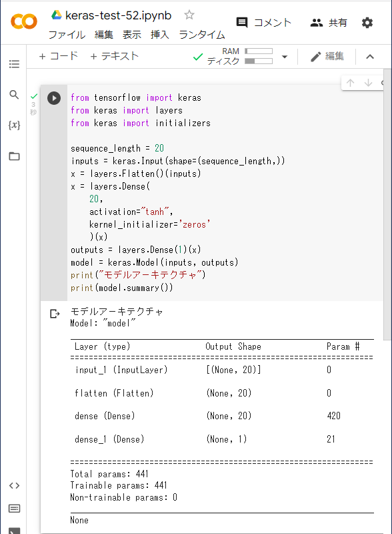Run the code cell with play button
Viewport: 392px width, 534px height.
(x=54, y=98)
